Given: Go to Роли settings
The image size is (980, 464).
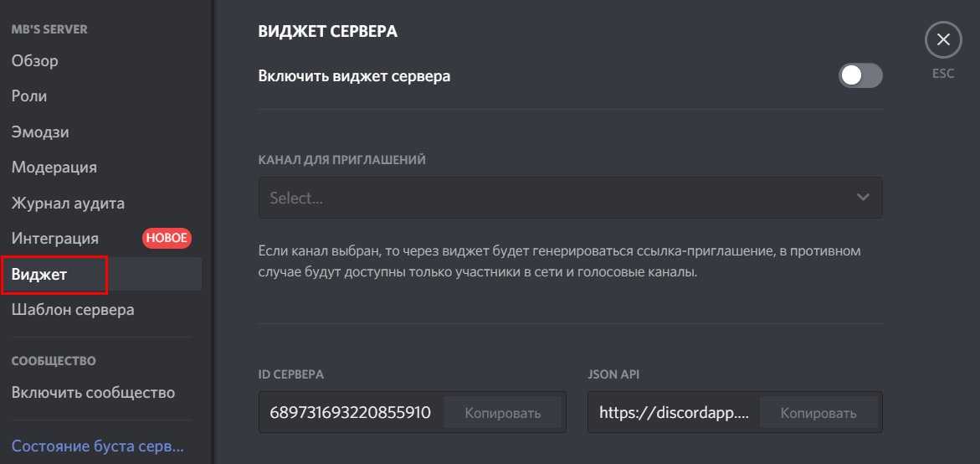Looking at the screenshot, I should [x=29, y=96].
